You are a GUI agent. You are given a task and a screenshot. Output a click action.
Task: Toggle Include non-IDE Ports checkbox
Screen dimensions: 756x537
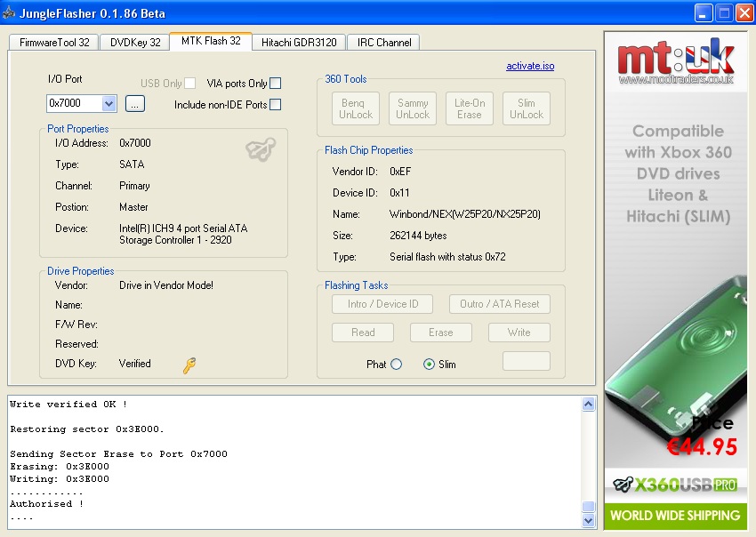(276, 105)
